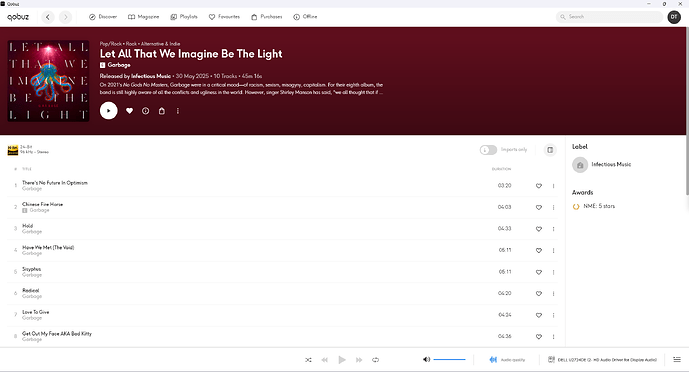Screen dimensions: 689x372
Task: Click the vertical scrollbar on the right
Action: click(x=687, y=111)
